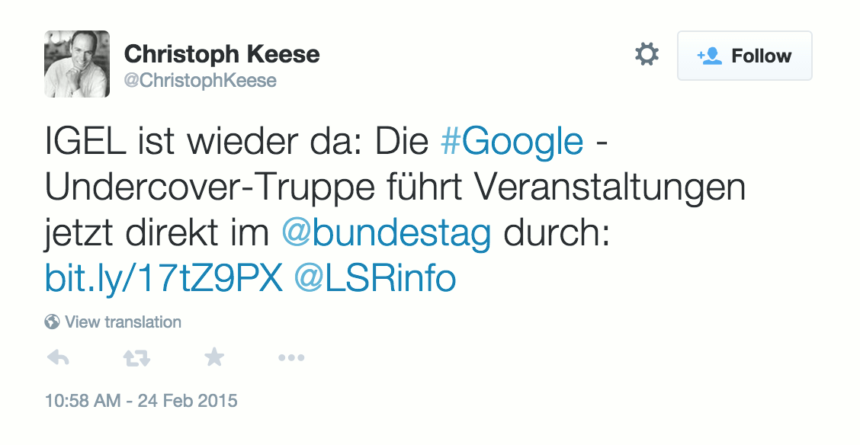Click the Christoph Keese display name
Image resolution: width=860 pixels, height=445 pixels.
click(221, 54)
